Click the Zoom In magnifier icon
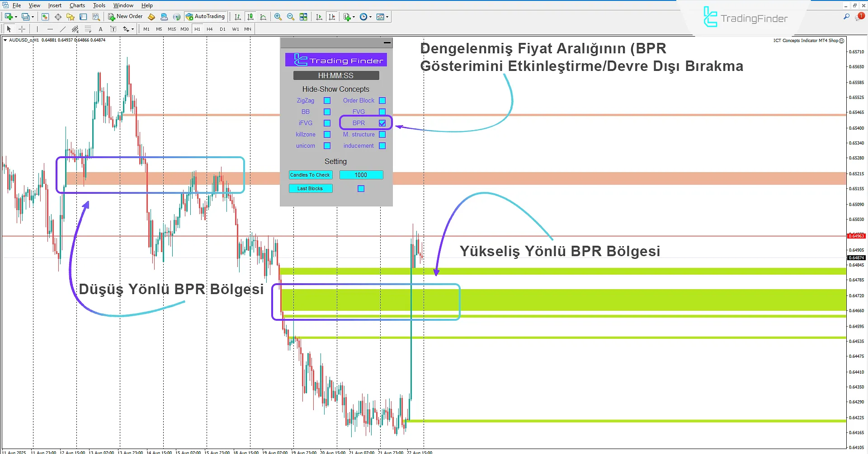Screen dimensions: 868x454 278,17
